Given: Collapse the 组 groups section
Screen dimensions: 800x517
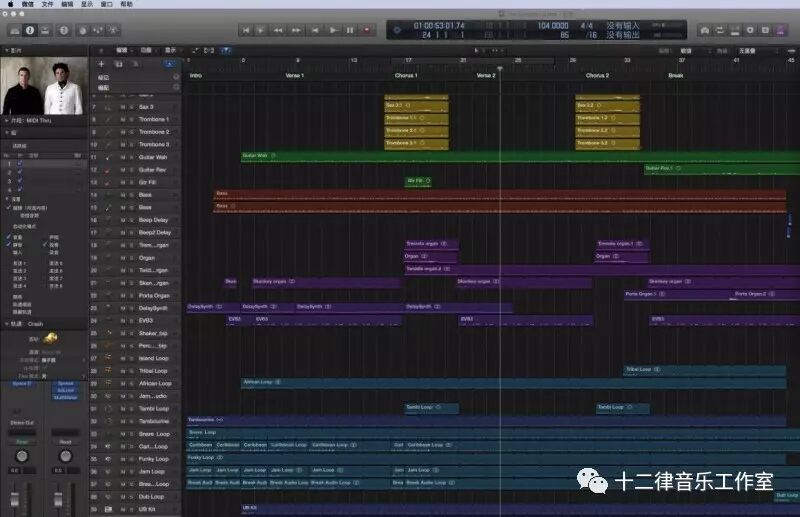Looking at the screenshot, I should [7, 133].
